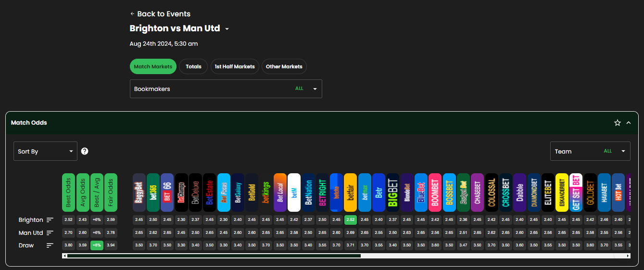Viewport: 644px width, 270px height.
Task: Open the Team filter dropdown
Action: (590, 151)
